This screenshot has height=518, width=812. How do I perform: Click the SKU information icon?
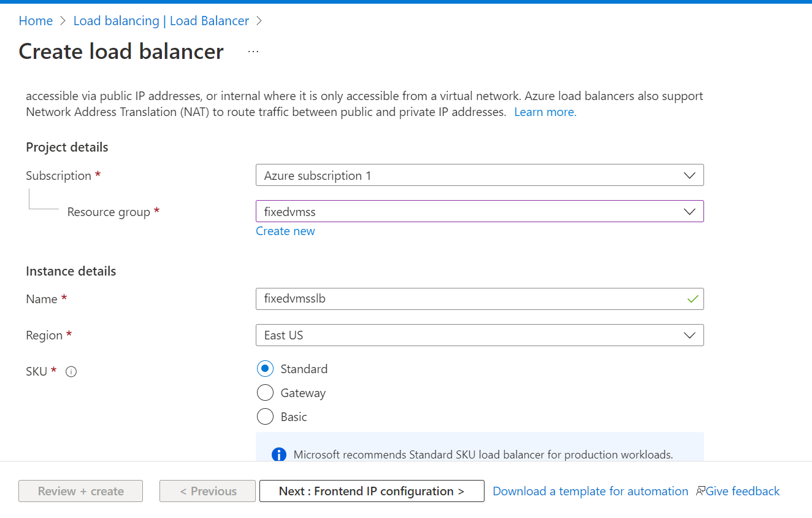71,372
